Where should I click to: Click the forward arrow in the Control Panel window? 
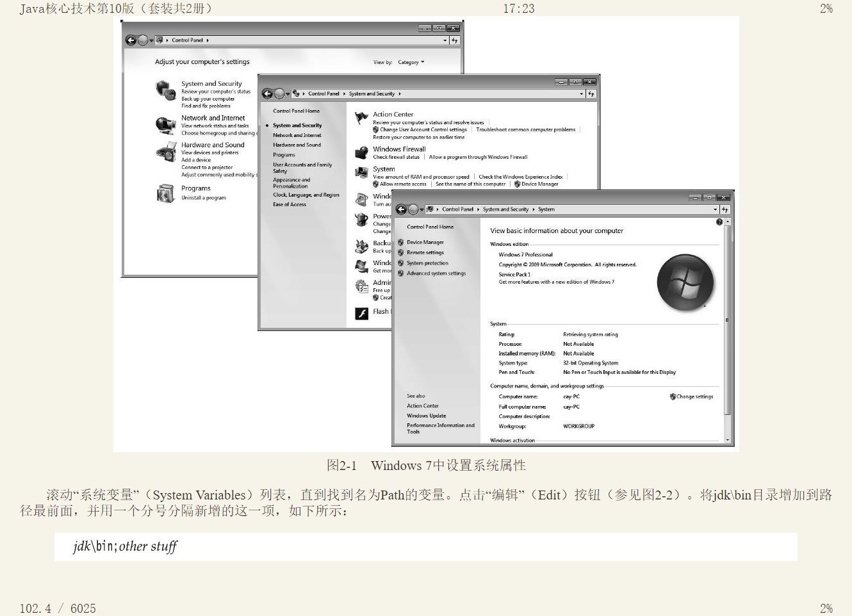(143, 40)
